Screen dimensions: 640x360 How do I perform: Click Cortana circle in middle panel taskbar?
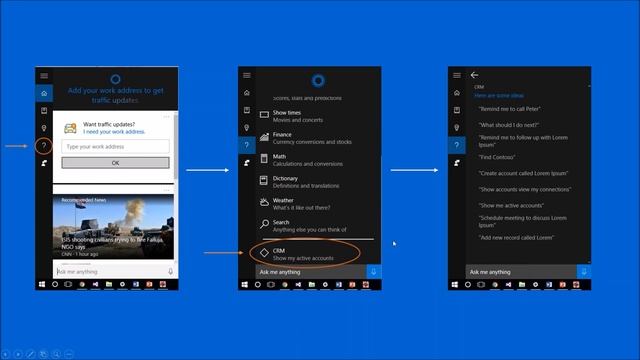258,284
